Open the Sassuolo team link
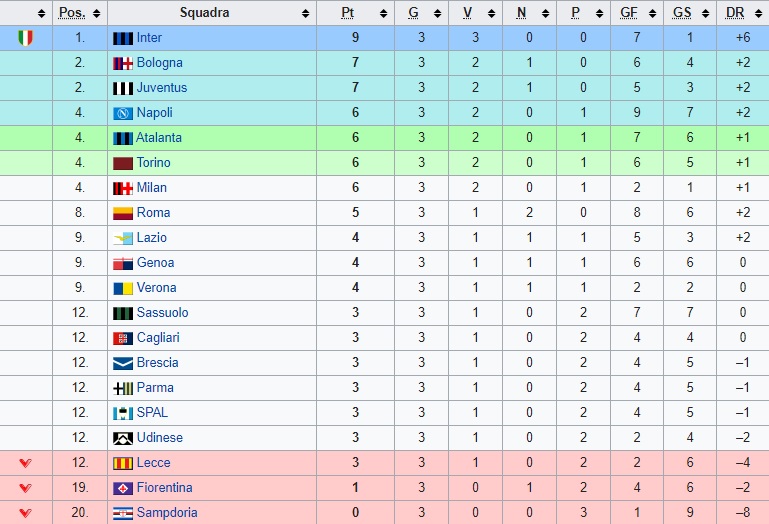This screenshot has width=769, height=524. [162, 313]
